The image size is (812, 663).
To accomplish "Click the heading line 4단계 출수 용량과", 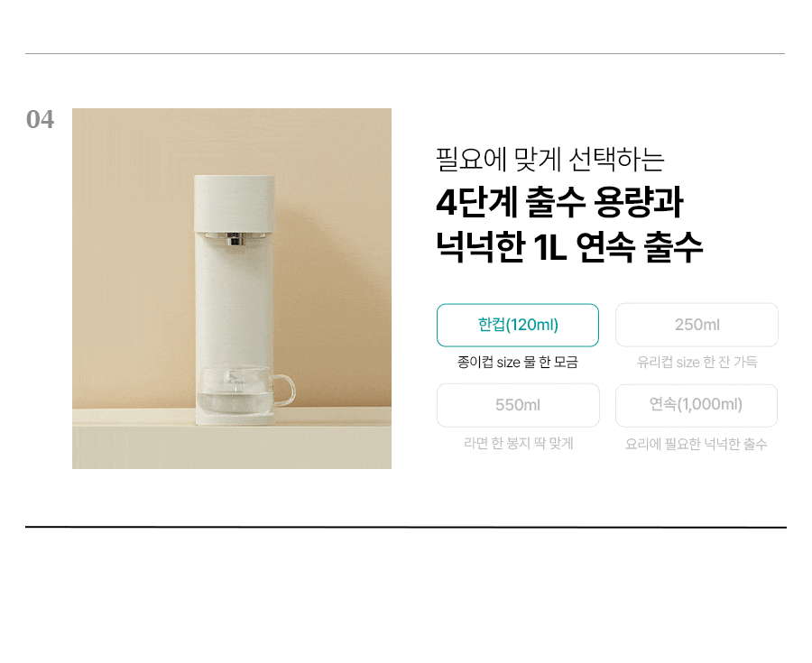I will tap(559, 202).
